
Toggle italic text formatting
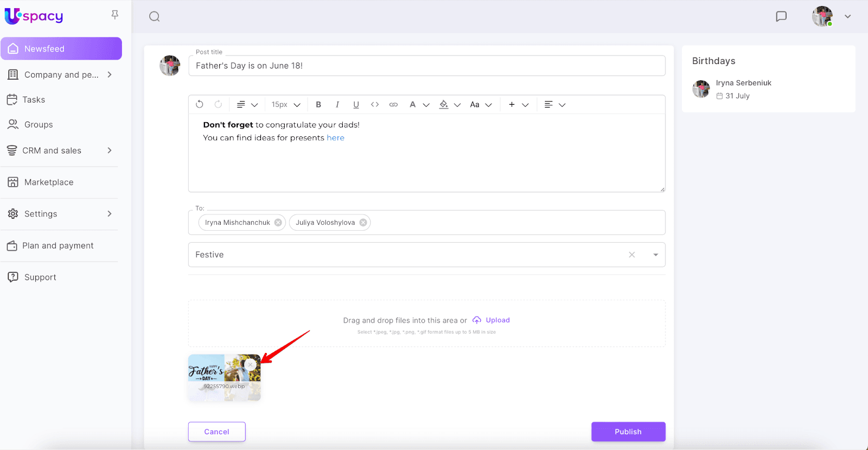coord(337,105)
